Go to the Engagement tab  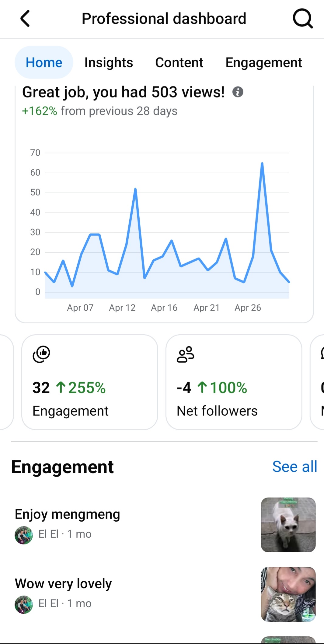coord(263,62)
